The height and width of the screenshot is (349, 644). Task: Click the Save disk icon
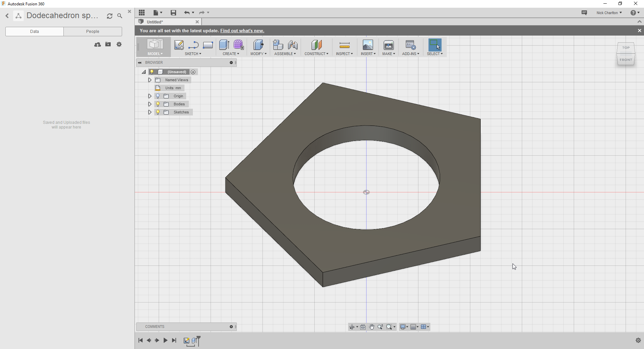click(173, 13)
